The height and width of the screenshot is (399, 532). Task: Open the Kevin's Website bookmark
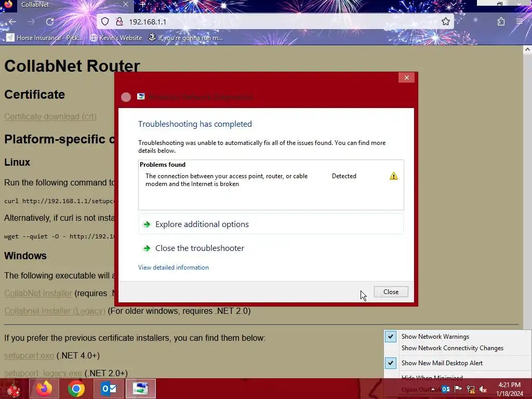pyautogui.click(x=116, y=37)
